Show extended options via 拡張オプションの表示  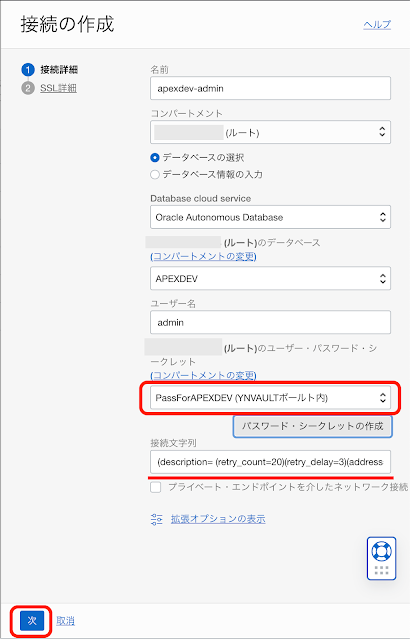218,519
